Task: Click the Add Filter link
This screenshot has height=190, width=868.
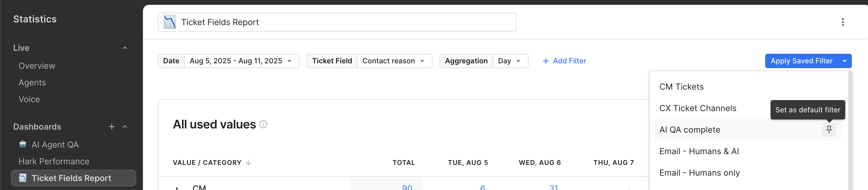Action: 564,61
